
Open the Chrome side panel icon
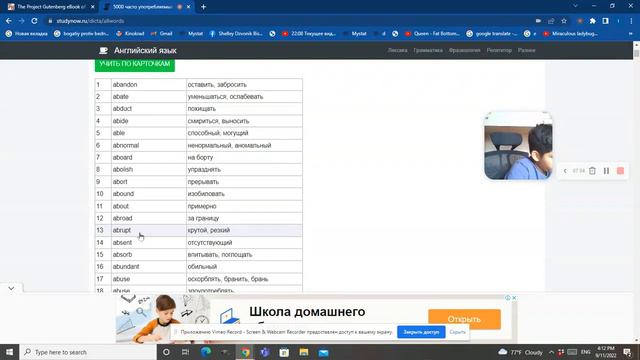click(x=605, y=21)
